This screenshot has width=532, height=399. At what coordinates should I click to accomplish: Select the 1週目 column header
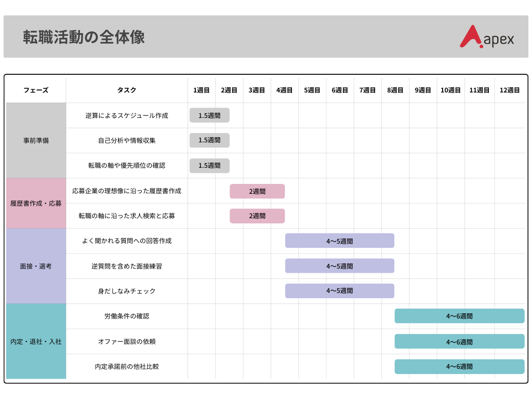pyautogui.click(x=202, y=89)
